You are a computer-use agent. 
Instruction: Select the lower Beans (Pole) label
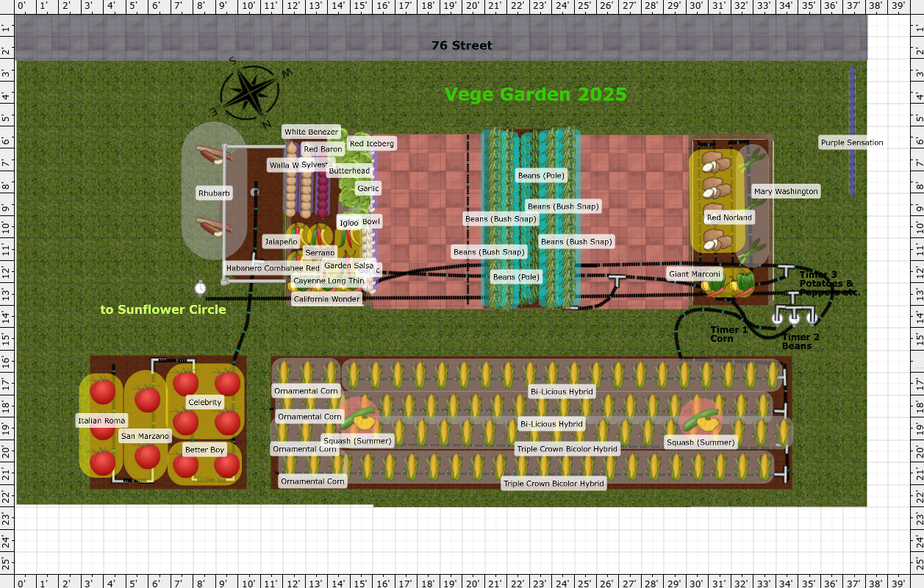tap(517, 277)
